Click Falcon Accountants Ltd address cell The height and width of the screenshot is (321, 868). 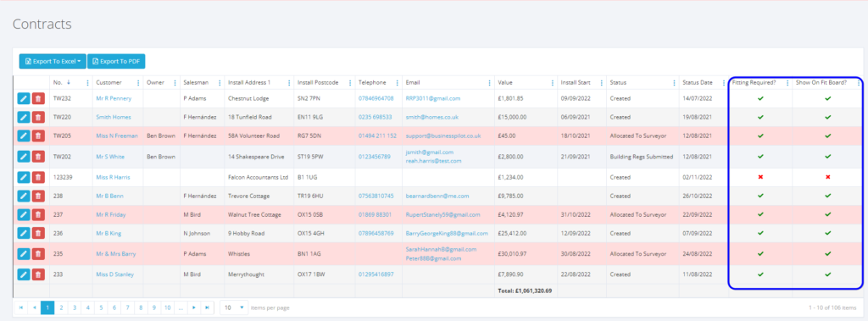259,178
